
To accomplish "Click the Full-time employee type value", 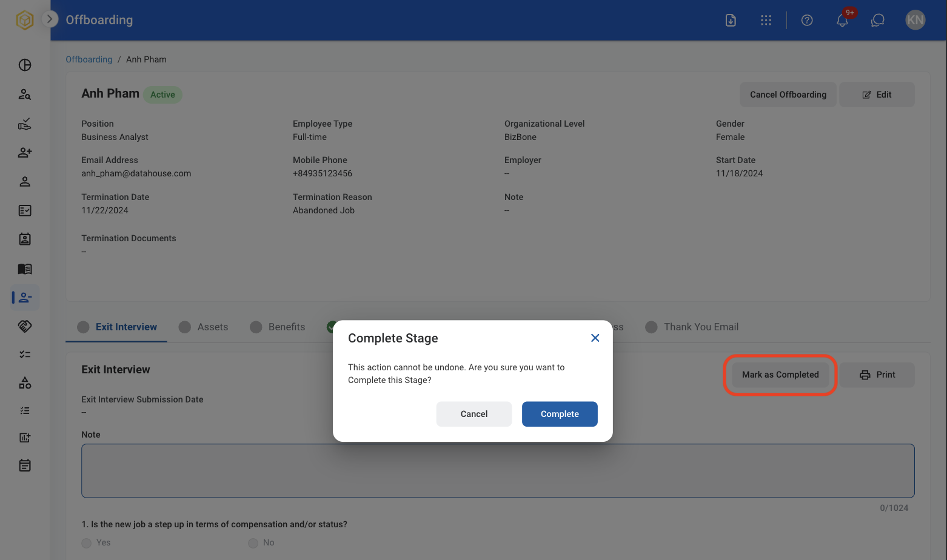I will click(x=310, y=137).
